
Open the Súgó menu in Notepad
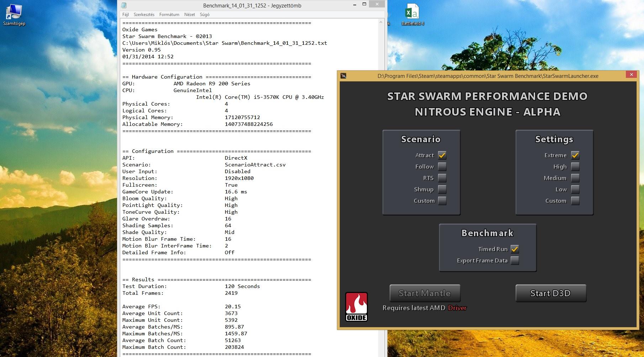coord(205,15)
